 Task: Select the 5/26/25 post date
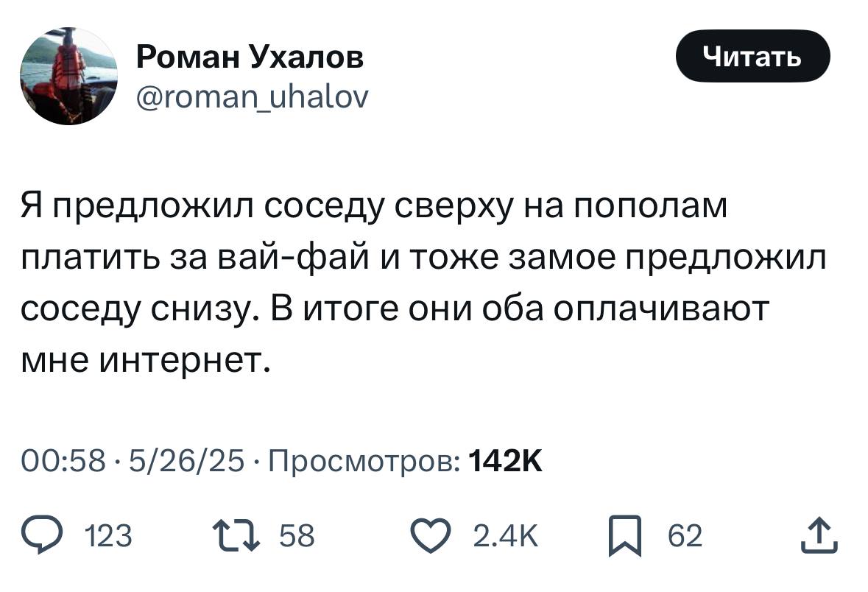186,462
